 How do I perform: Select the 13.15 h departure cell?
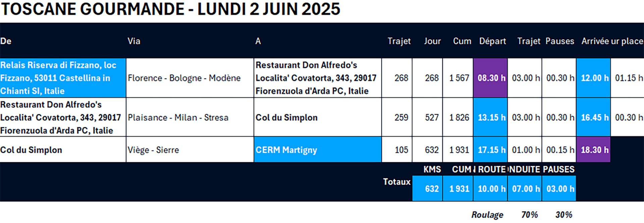[490, 117]
